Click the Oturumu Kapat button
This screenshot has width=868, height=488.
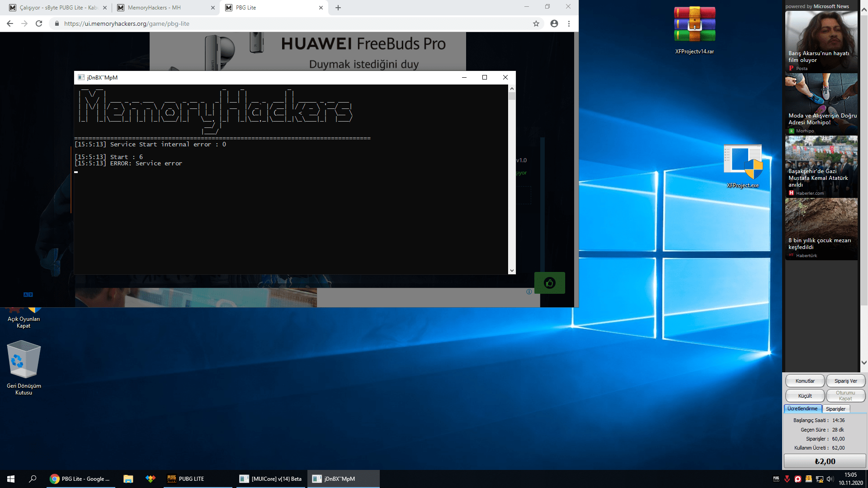click(x=845, y=396)
